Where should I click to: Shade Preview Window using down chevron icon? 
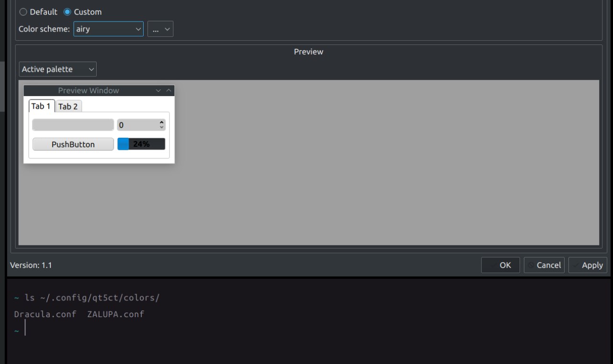click(159, 90)
